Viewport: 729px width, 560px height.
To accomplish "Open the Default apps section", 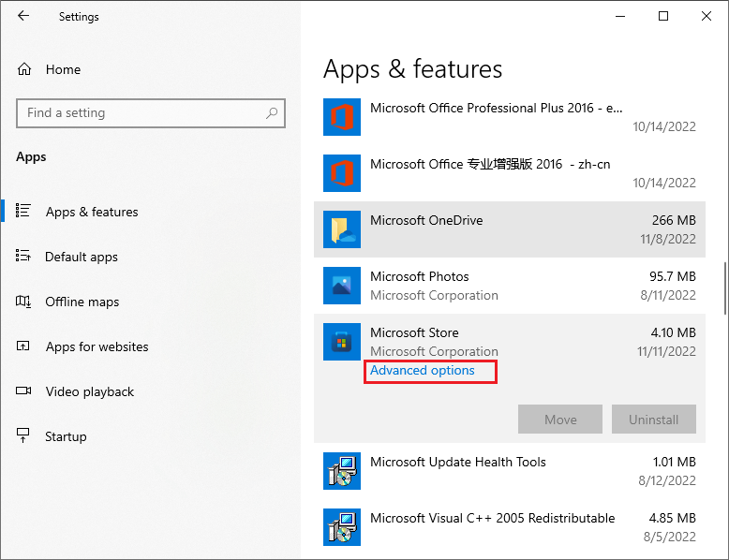I will [x=81, y=257].
